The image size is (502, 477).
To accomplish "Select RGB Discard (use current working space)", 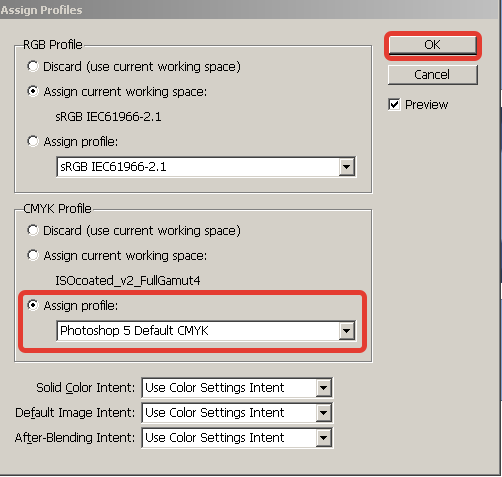I will (33, 66).
